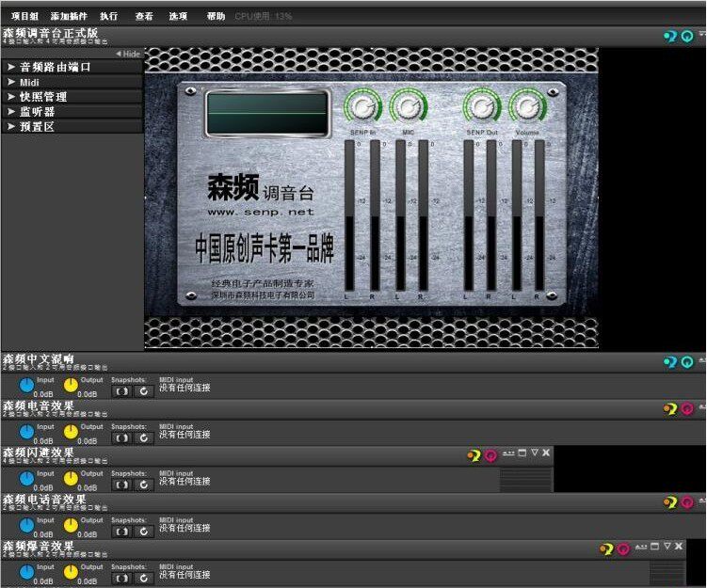The width and height of the screenshot is (707, 588).
Task: Click the yellow Output knob of 森频爆音效果
Action: 71,572
